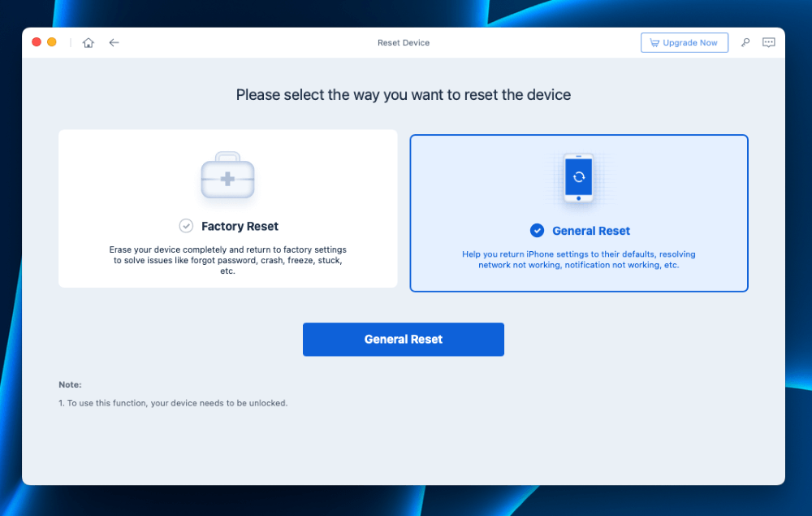Click the first aid kit icon
The image size is (812, 516).
pos(227,176)
